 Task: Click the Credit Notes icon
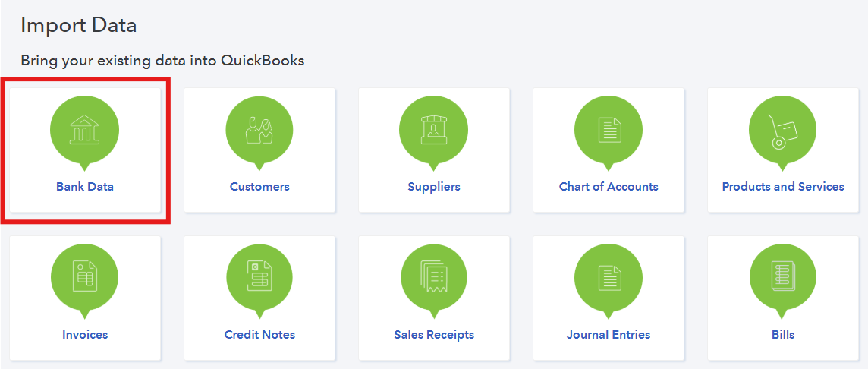click(x=259, y=278)
